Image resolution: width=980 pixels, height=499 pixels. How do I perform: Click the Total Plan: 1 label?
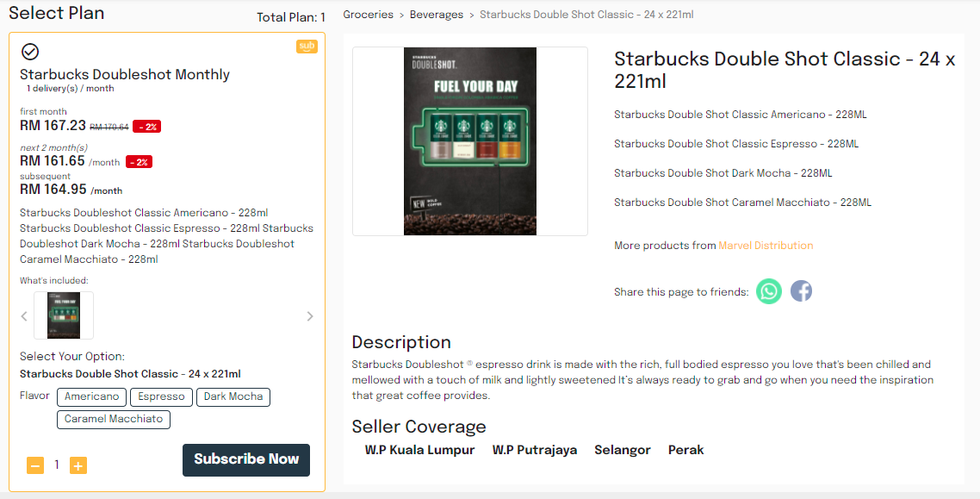tap(291, 17)
